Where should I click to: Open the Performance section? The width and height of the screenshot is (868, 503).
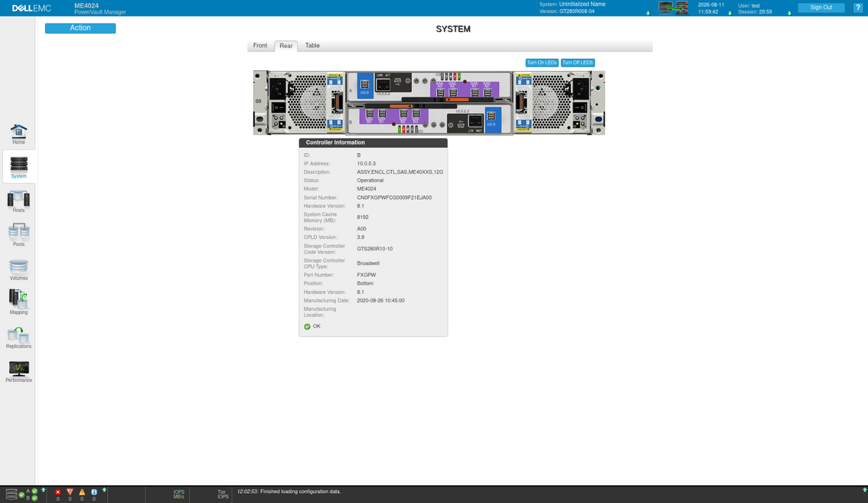[x=19, y=371]
